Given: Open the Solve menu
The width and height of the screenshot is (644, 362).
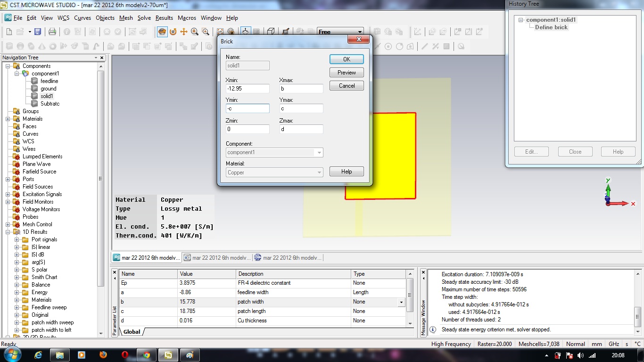Looking at the screenshot, I should point(144,18).
